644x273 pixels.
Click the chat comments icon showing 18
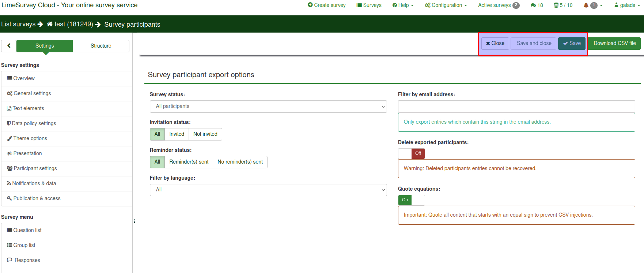[533, 5]
